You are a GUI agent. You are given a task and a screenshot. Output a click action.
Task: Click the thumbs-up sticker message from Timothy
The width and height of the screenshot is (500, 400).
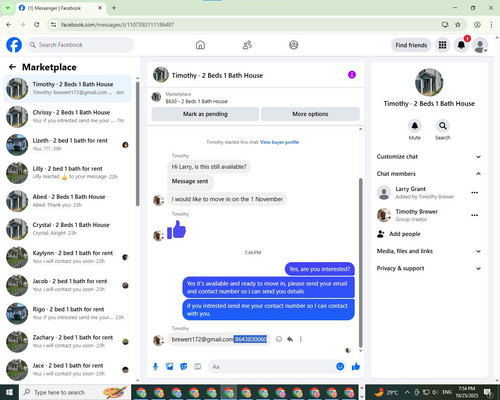click(x=176, y=230)
